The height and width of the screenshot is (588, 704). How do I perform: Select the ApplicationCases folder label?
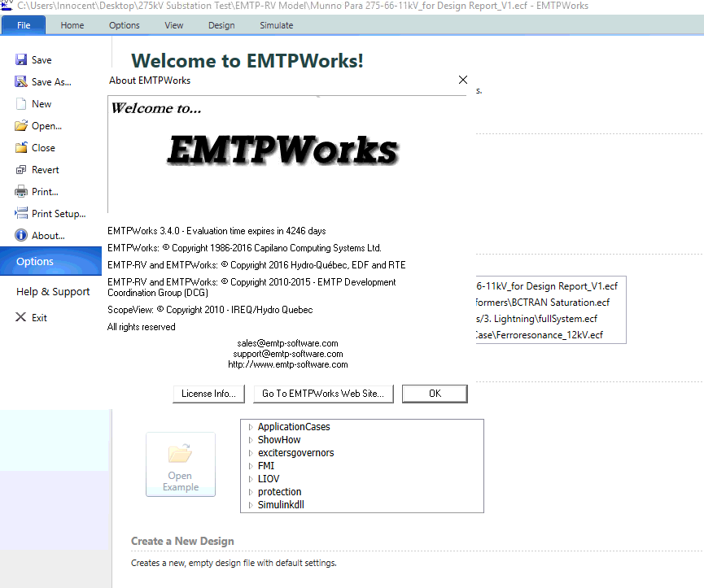point(294,426)
